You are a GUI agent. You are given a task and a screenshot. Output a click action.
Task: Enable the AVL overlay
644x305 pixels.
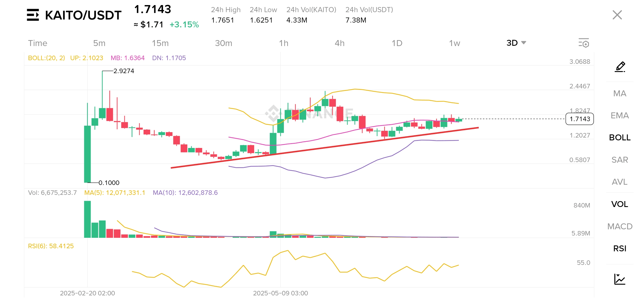pos(620,182)
